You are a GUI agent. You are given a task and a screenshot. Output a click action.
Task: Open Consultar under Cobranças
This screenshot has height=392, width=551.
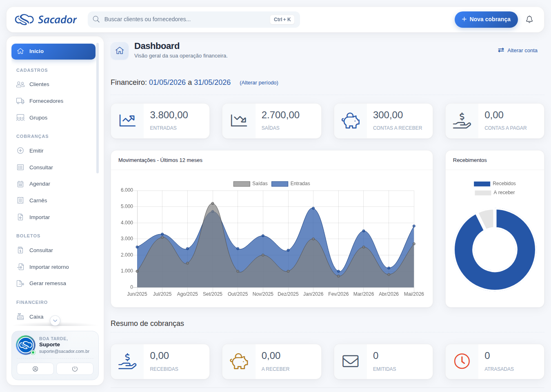pyautogui.click(x=53, y=167)
